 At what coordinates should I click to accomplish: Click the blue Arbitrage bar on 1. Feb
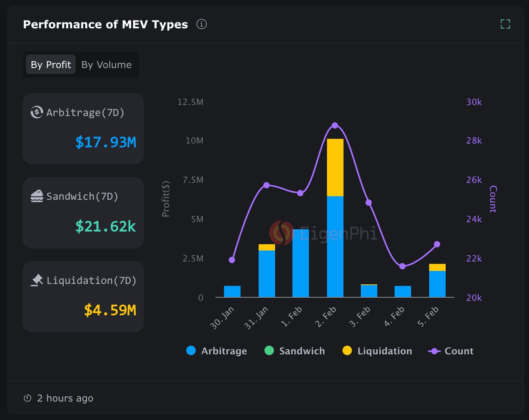click(300, 263)
